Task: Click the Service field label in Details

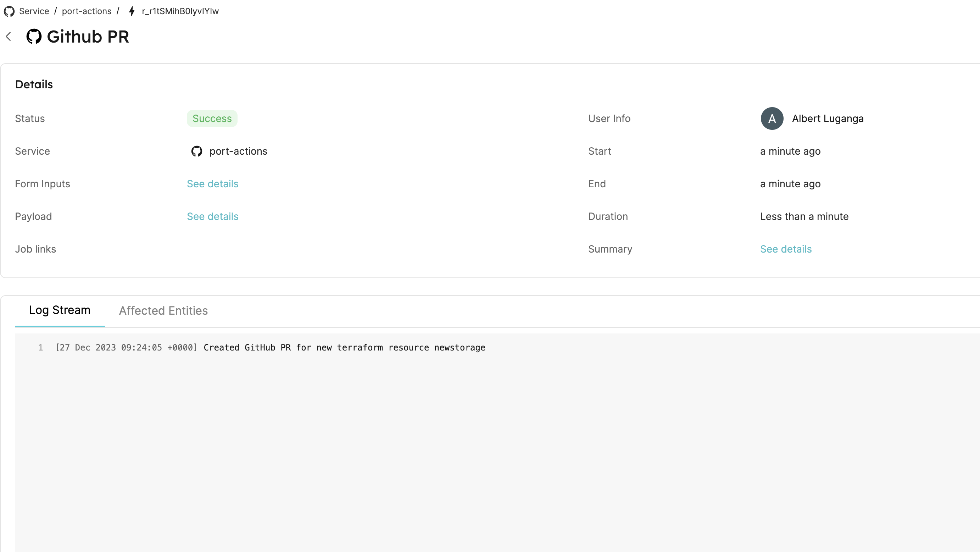Action: 32,151
